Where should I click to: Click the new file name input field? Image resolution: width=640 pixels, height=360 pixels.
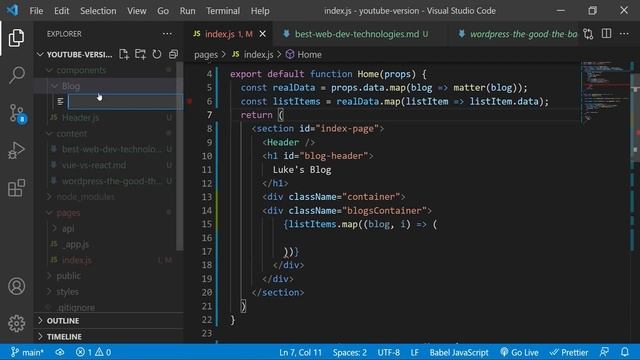[x=125, y=102]
